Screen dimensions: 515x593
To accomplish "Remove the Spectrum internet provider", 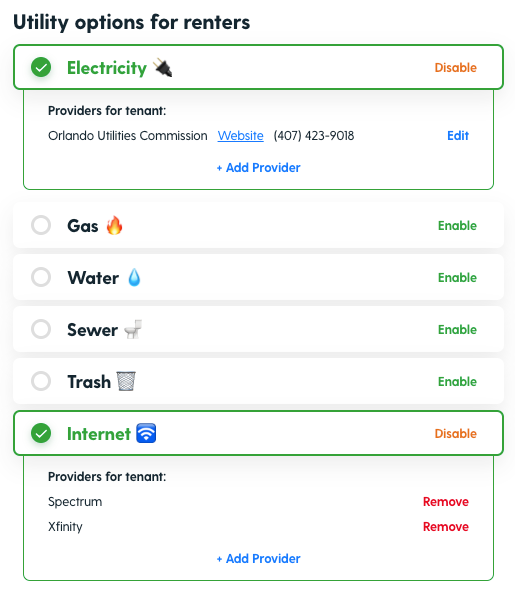I will click(x=446, y=502).
